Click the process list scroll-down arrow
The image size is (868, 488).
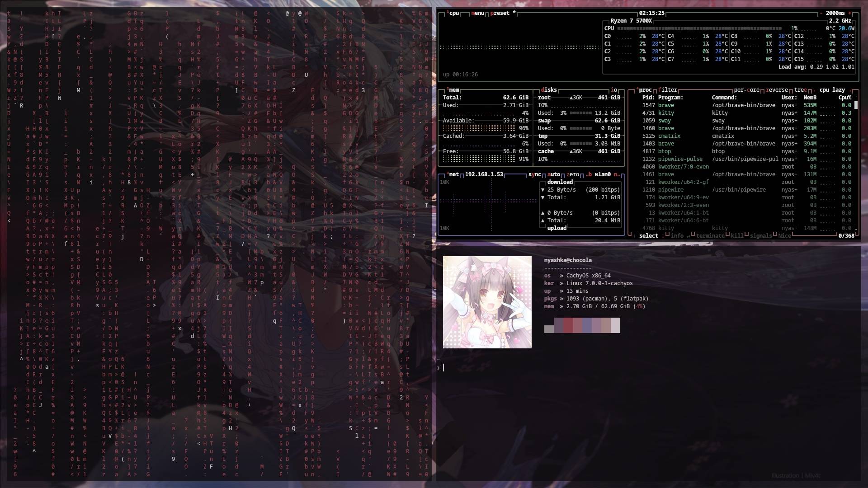point(856,228)
